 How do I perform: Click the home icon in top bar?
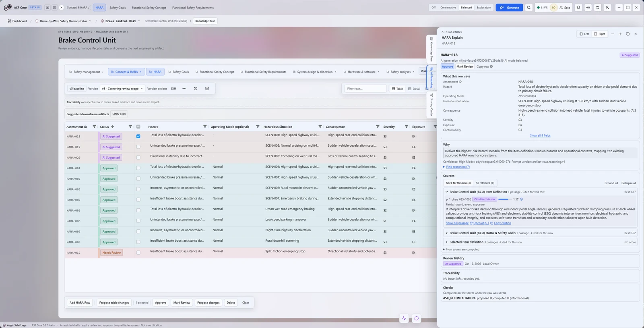(x=47, y=8)
